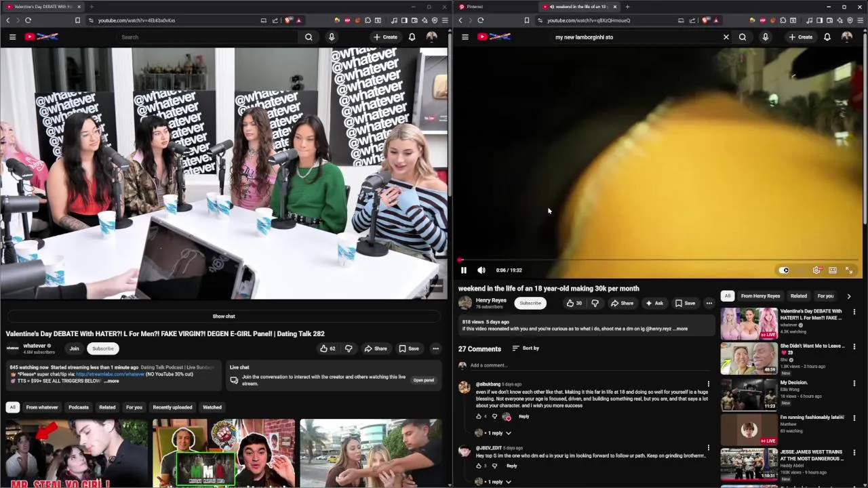
Task: Like the Henry Reyes video
Action: click(574, 303)
